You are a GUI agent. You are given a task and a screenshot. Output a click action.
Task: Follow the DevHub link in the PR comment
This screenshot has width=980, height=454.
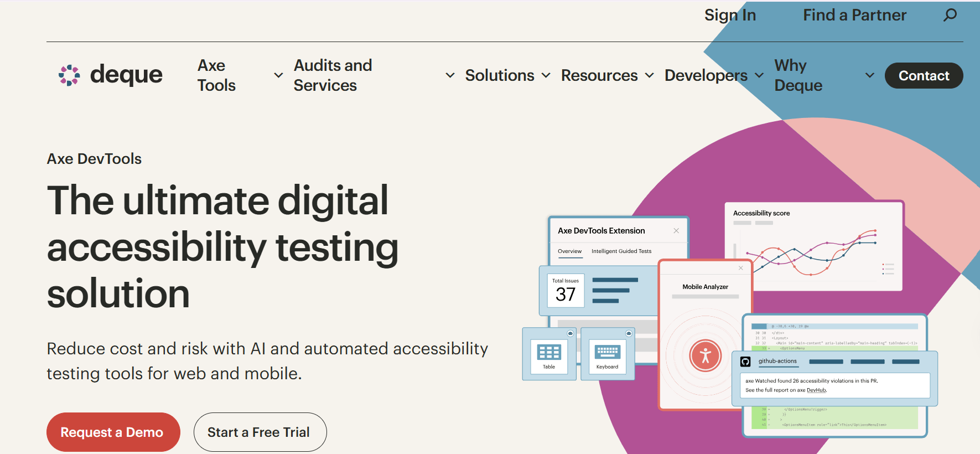[816, 390]
